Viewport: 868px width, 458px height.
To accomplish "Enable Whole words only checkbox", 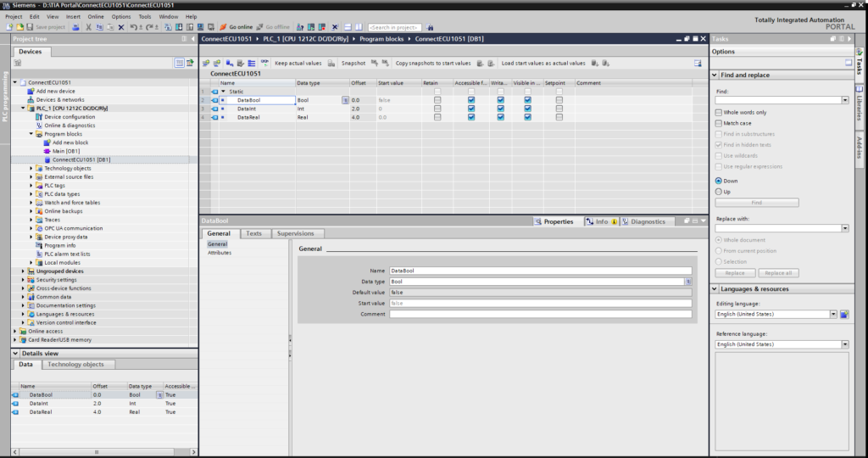I will (x=719, y=113).
